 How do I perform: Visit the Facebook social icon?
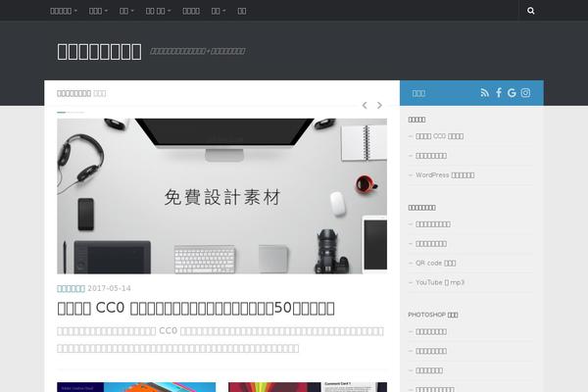499,93
